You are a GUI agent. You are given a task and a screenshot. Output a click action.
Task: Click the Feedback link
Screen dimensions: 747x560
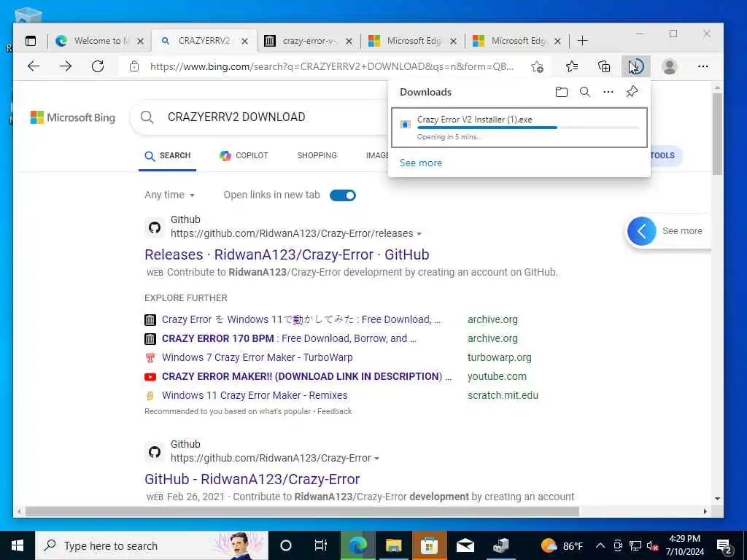tap(334, 411)
